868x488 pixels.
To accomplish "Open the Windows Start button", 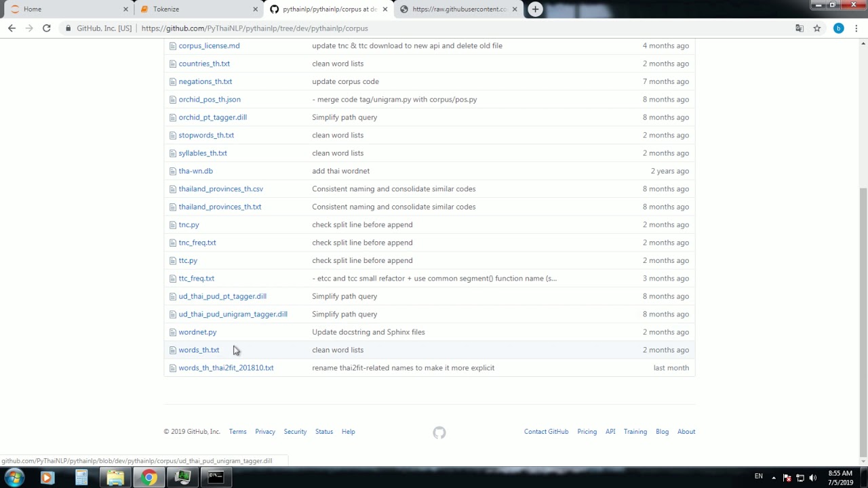I will pyautogui.click(x=14, y=477).
